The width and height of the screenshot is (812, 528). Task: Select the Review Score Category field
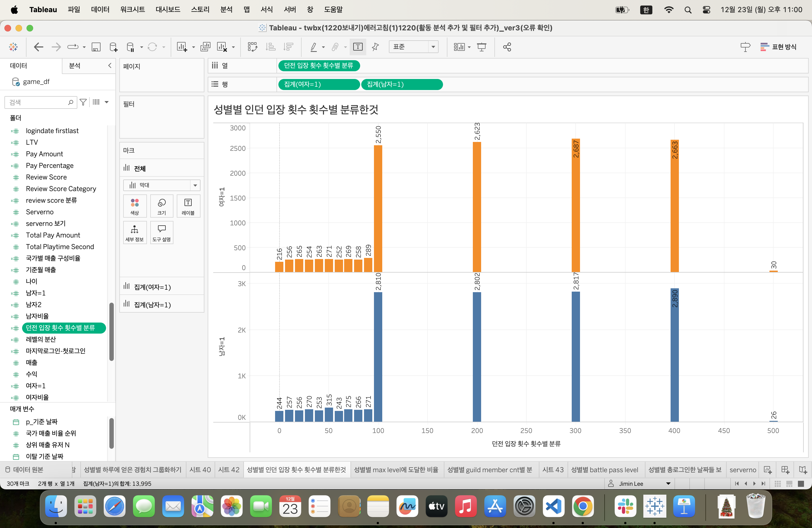coord(61,189)
